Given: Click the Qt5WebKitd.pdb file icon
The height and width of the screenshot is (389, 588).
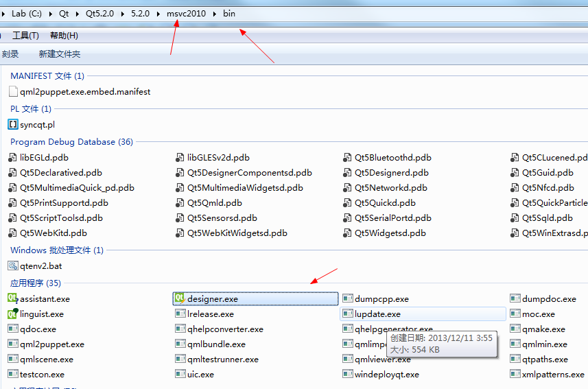Looking at the screenshot, I should (x=13, y=233).
